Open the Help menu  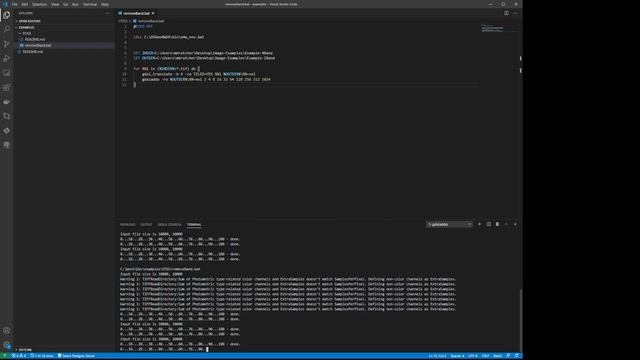(105, 4)
